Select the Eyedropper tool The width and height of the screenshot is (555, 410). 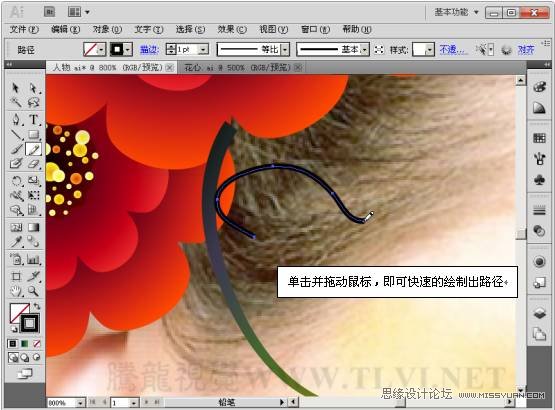pyautogui.click(x=16, y=242)
